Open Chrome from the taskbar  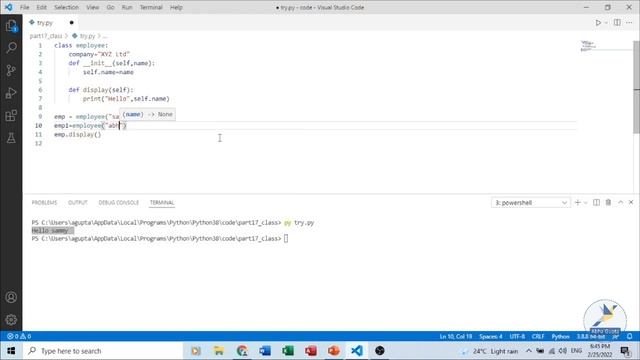(x=242, y=351)
